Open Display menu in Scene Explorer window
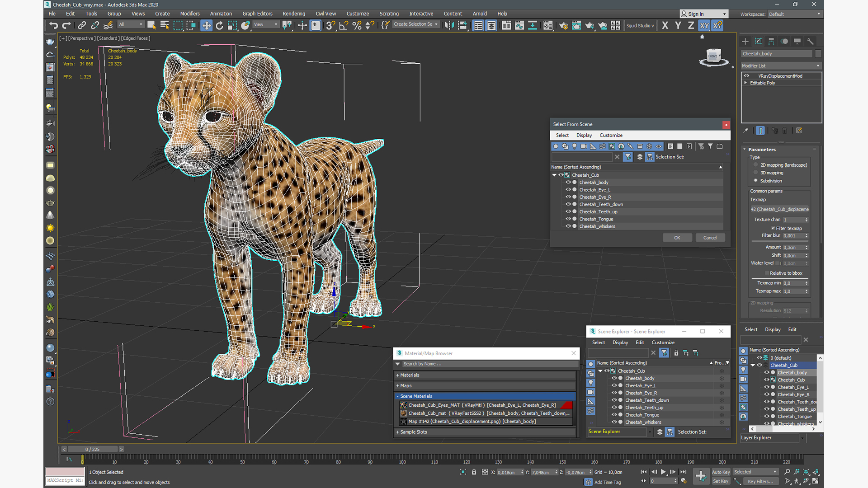 [620, 343]
